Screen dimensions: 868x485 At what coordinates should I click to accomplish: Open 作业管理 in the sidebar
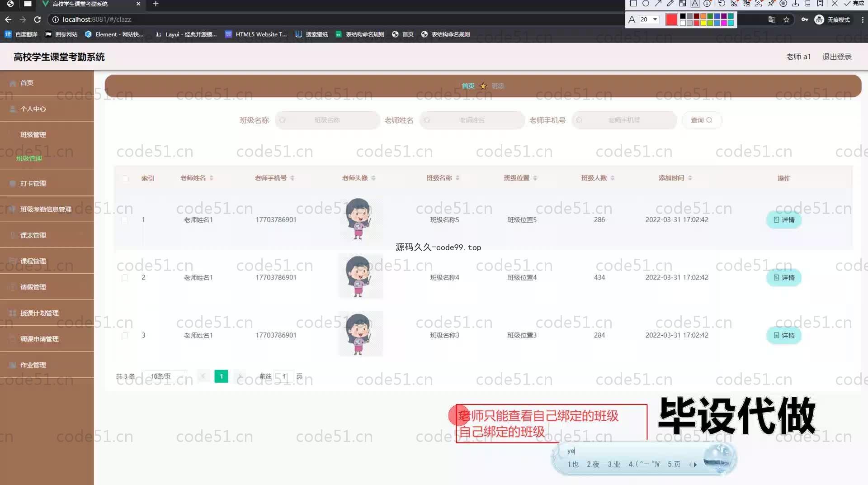[47, 365]
